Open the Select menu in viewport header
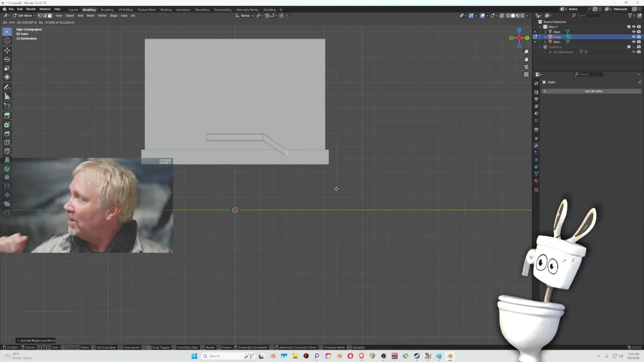 pyautogui.click(x=70, y=16)
